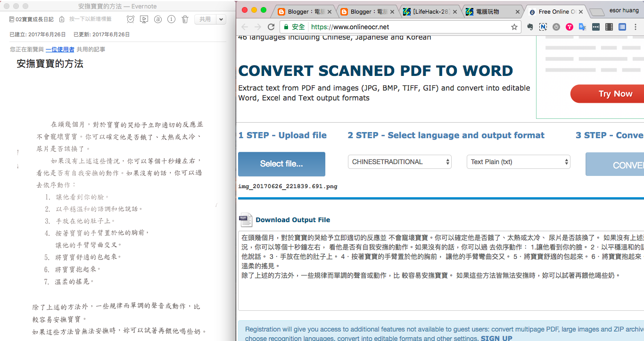The image size is (644, 341).
Task: Set a reminder with the alarm clock icon
Action: pyautogui.click(x=131, y=19)
